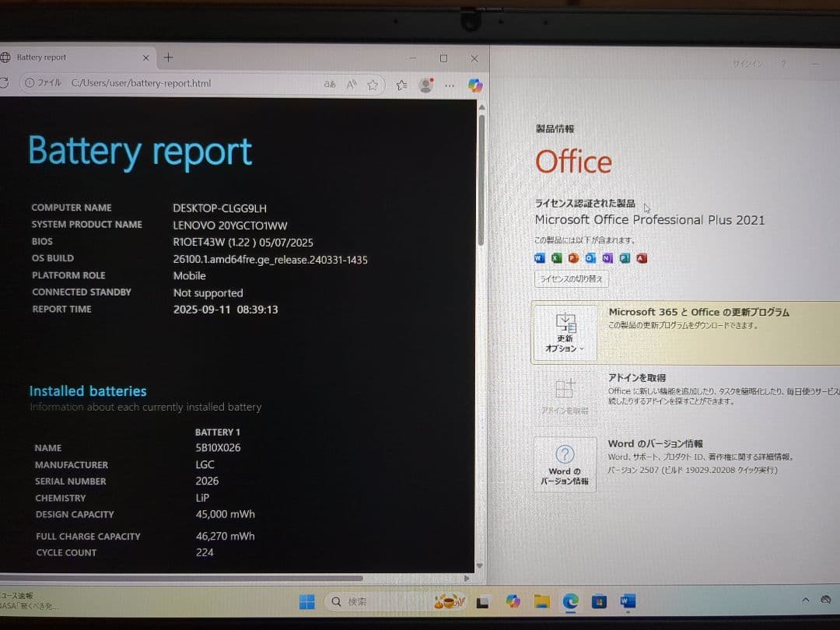Open Excel from the included products row
The height and width of the screenshot is (630, 840).
click(556, 257)
